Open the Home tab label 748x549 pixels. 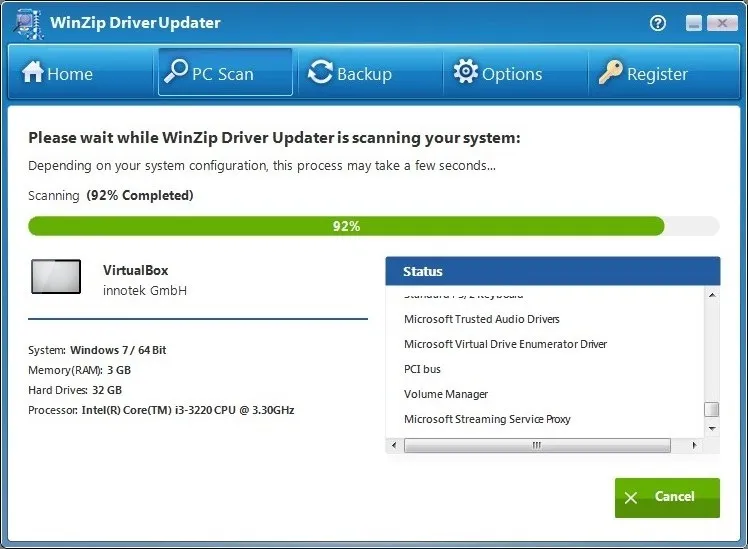click(x=70, y=74)
